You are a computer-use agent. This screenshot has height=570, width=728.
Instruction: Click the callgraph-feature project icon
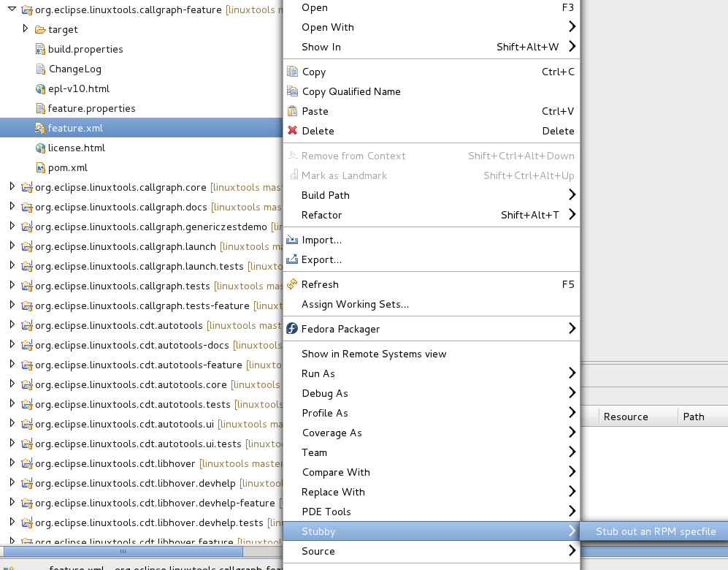coord(27,9)
